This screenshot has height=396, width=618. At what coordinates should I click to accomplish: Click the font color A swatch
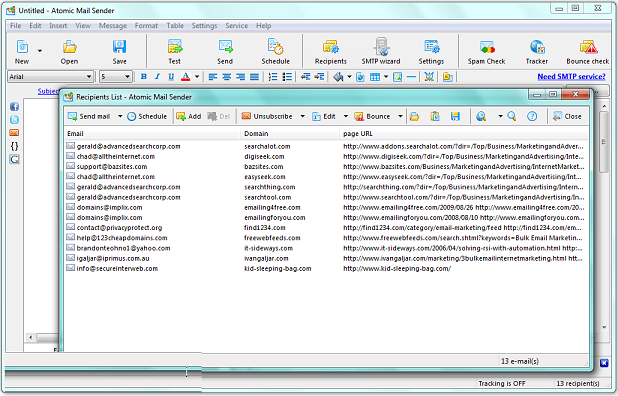(186, 76)
